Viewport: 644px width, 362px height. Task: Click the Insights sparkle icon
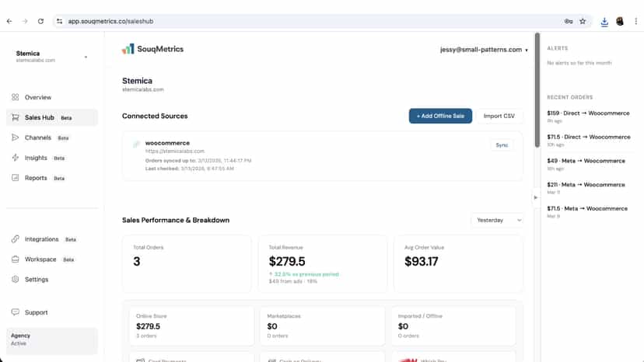16,158
